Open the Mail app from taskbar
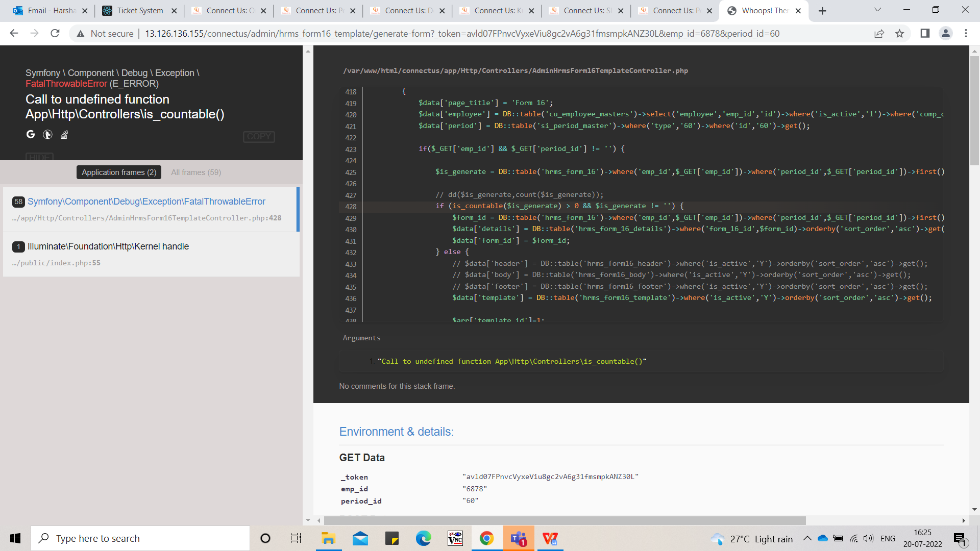Image resolution: width=980 pixels, height=551 pixels. [x=360, y=538]
